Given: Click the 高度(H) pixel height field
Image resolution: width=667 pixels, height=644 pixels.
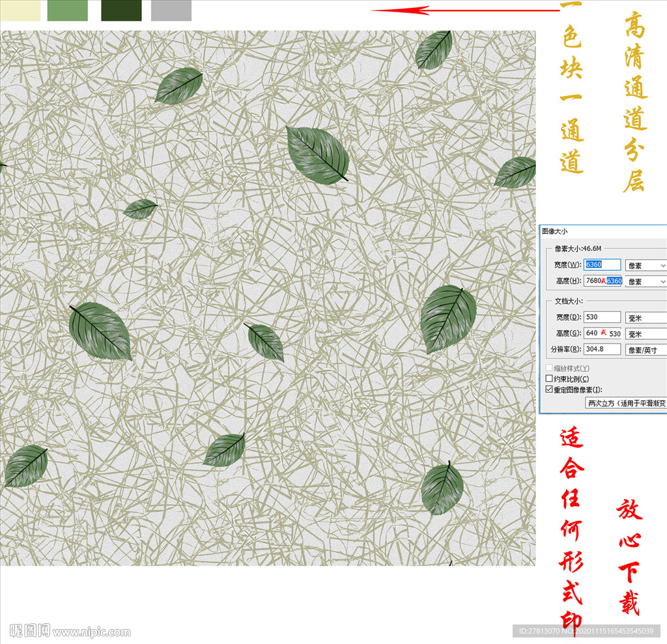Looking at the screenshot, I should tap(603, 281).
